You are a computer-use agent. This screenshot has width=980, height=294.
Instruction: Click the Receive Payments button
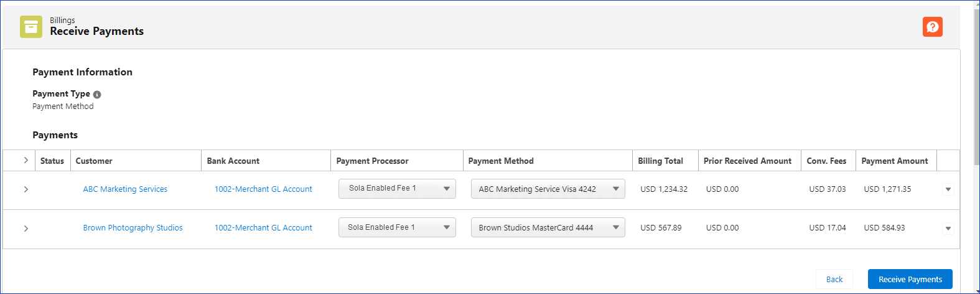(910, 279)
